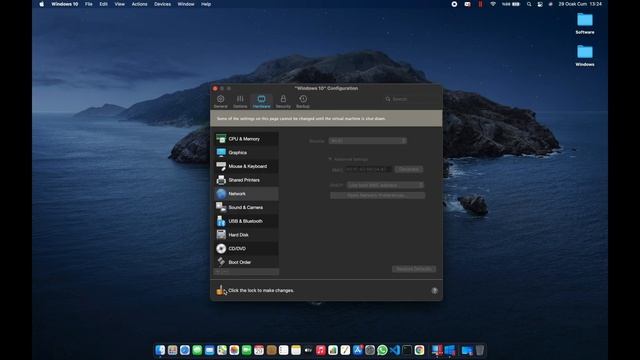Collapse the Advanced Settings disclosure triangle
640x360 pixels.
(330, 159)
